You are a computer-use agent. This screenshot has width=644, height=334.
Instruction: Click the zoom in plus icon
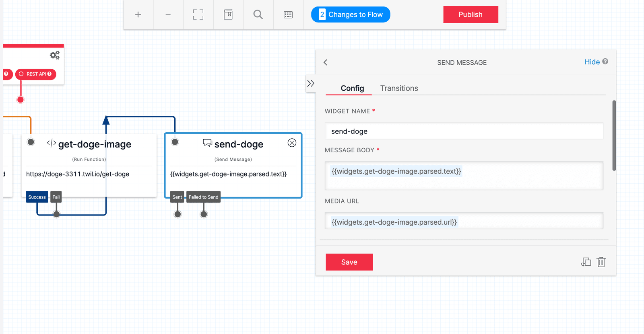pos(138,15)
